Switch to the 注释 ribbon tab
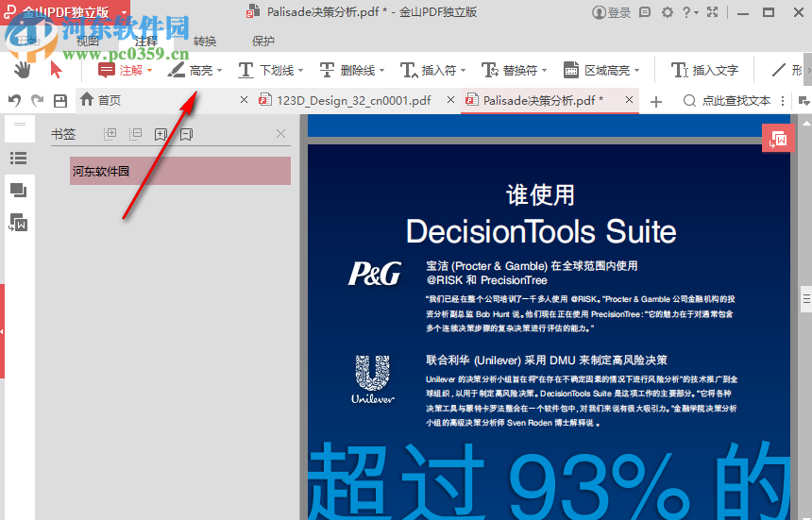Screen dimensions: 812x520 click(x=146, y=41)
